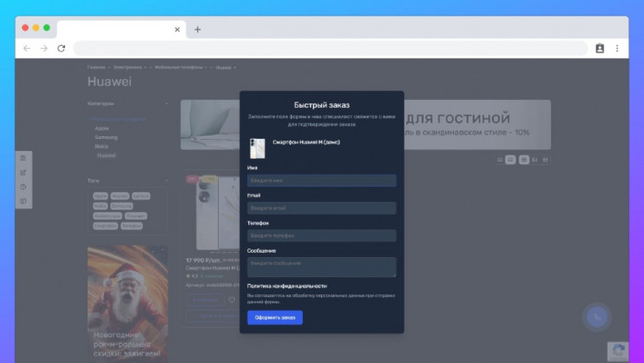Select 'Samsung' in category list
This screenshot has width=644, height=363.
(106, 137)
